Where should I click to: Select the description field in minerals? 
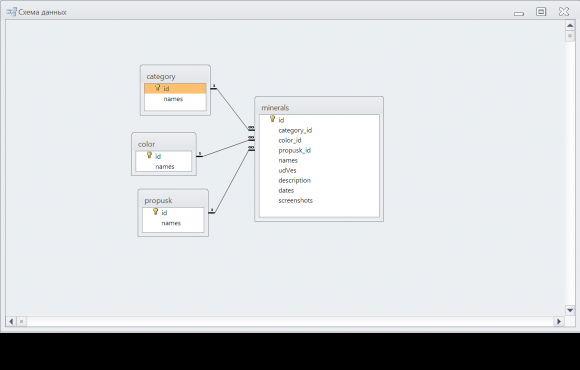pyautogui.click(x=319, y=180)
